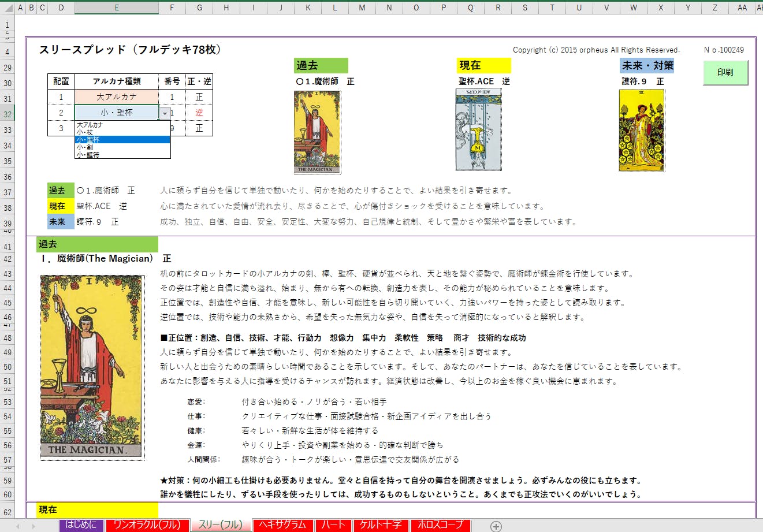Add a new sheet with plus icon

(x=496, y=526)
